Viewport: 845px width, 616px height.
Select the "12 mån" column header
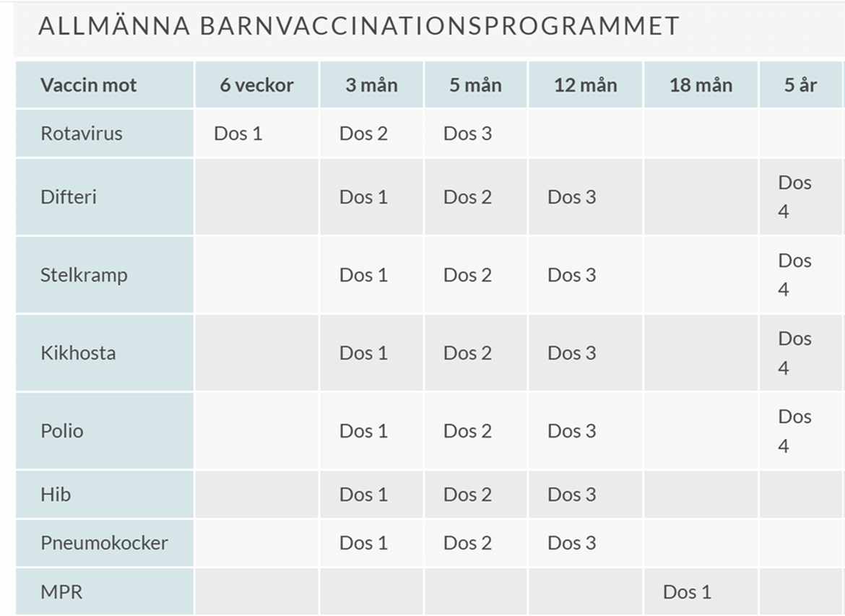585,85
